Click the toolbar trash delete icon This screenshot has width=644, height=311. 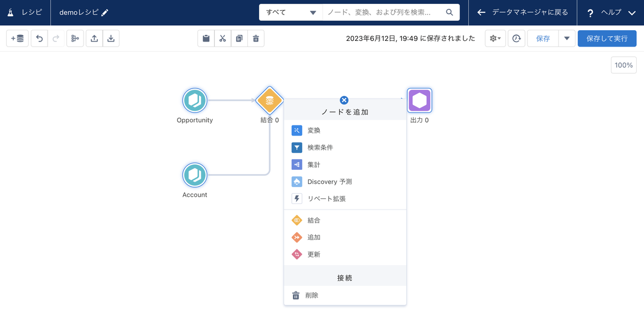[x=256, y=39]
